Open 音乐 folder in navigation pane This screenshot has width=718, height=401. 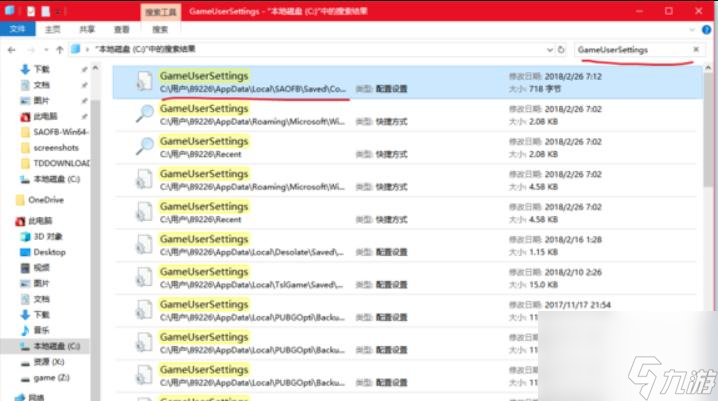click(x=42, y=330)
